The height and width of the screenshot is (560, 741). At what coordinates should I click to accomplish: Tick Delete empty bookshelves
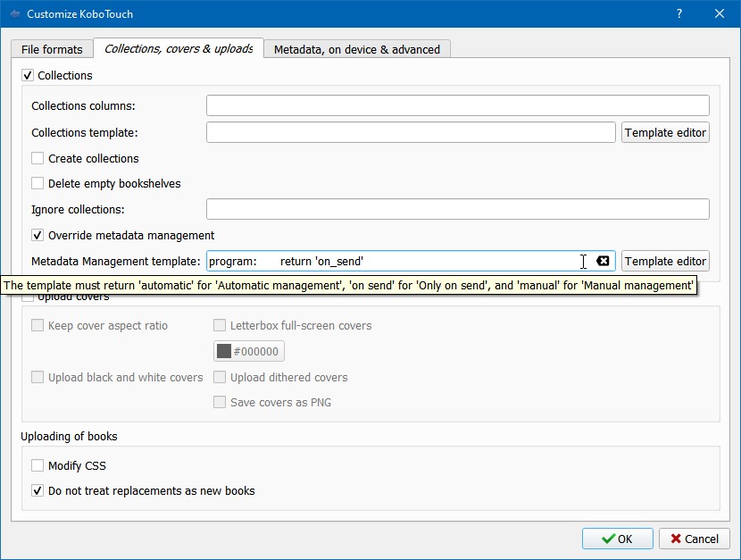37,184
